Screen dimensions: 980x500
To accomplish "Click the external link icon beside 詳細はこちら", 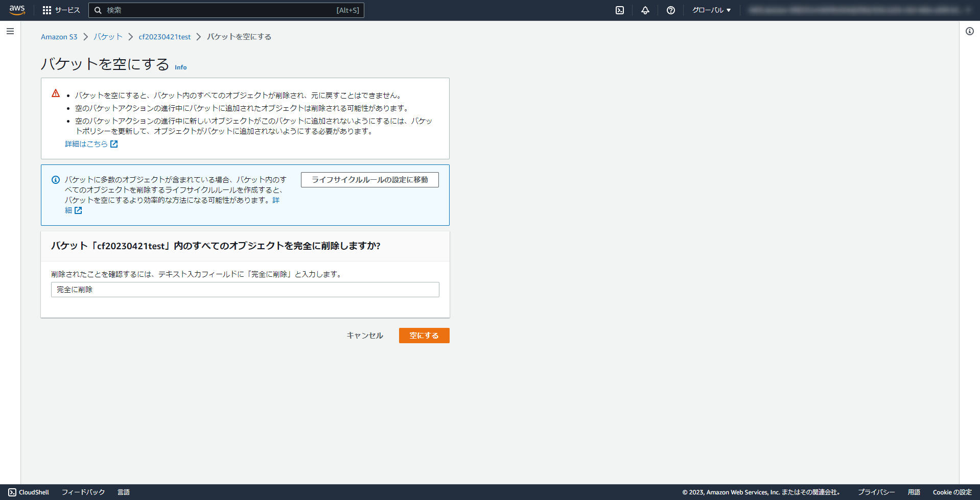I will pyautogui.click(x=114, y=144).
